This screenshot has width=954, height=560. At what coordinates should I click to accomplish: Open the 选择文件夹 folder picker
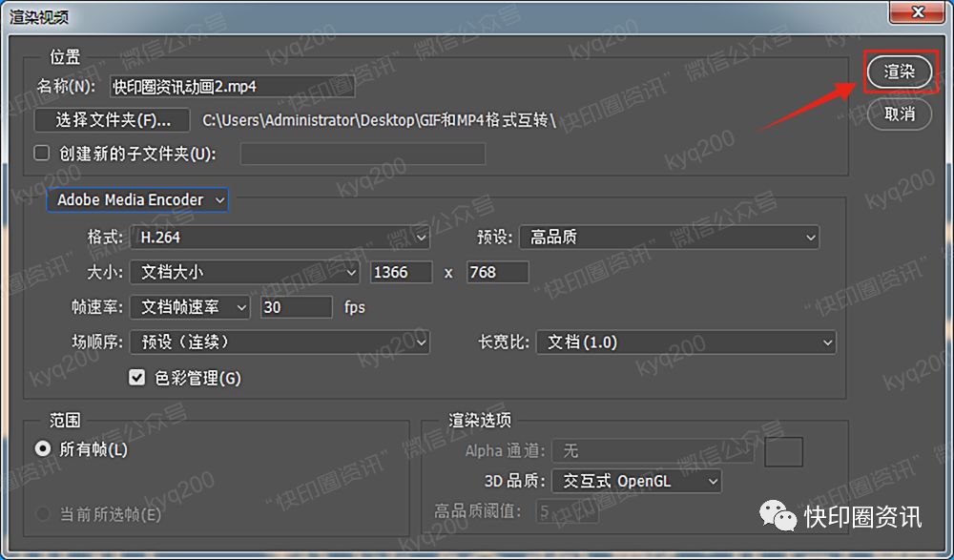[x=114, y=119]
